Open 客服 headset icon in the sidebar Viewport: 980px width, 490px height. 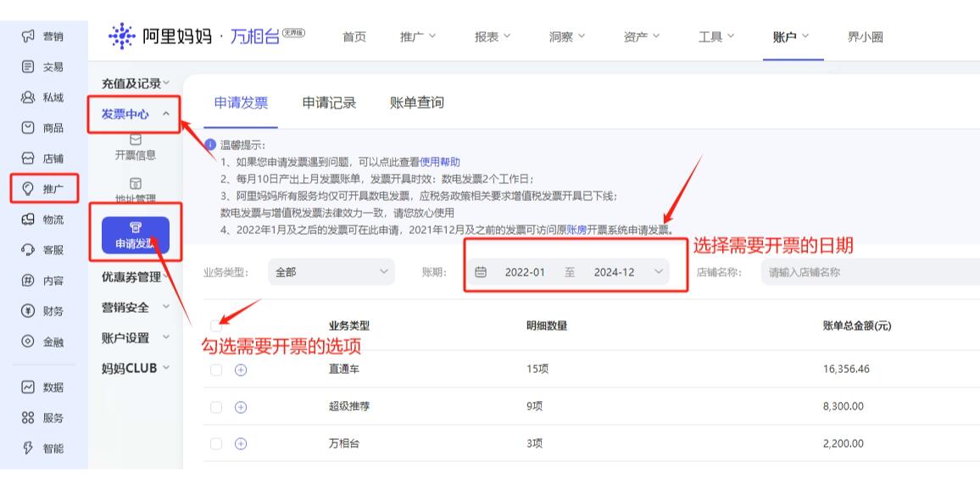[x=27, y=250]
